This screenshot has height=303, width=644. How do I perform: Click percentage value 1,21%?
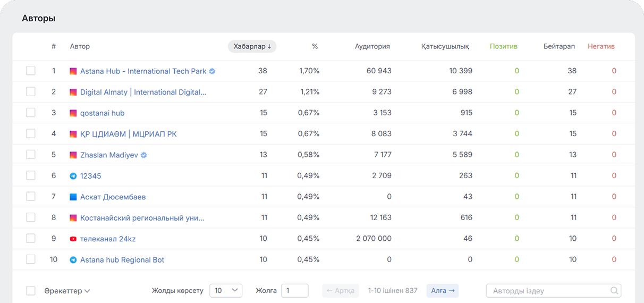(310, 91)
